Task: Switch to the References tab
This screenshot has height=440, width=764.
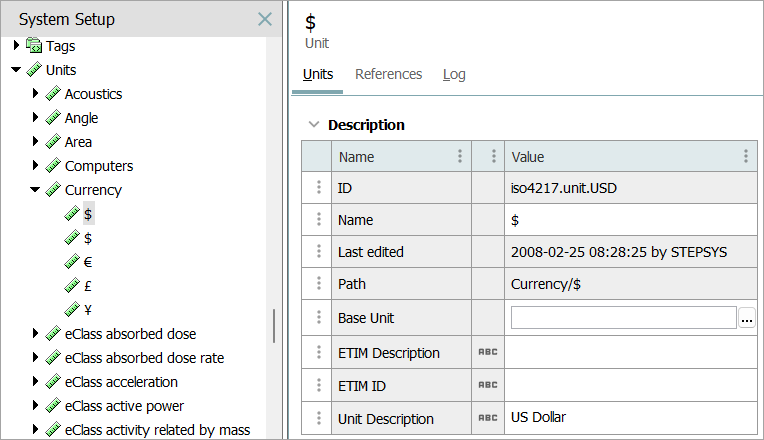Action: pos(388,75)
